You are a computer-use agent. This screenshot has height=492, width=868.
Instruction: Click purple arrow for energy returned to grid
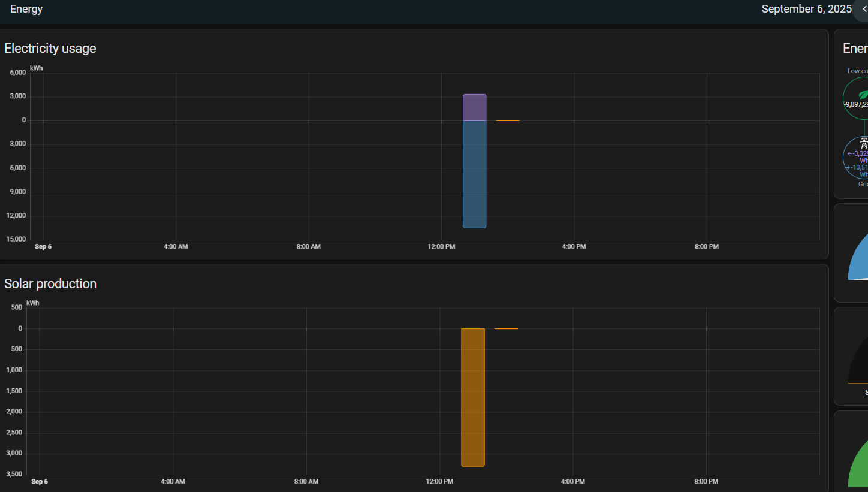pyautogui.click(x=849, y=153)
